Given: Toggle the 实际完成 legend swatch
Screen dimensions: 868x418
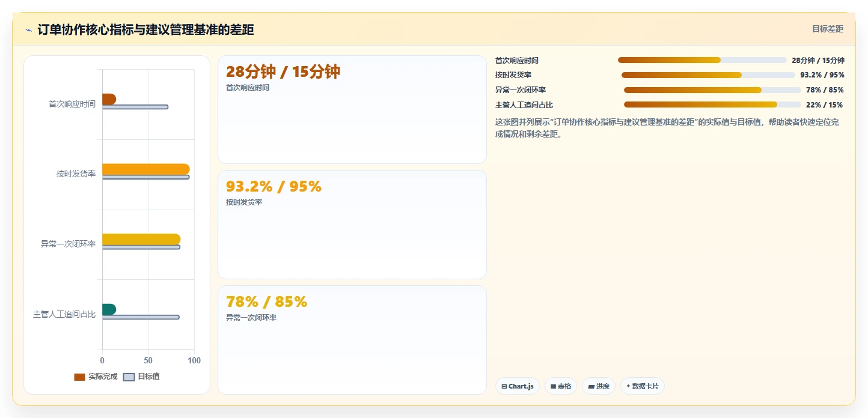Looking at the screenshot, I should [79, 377].
